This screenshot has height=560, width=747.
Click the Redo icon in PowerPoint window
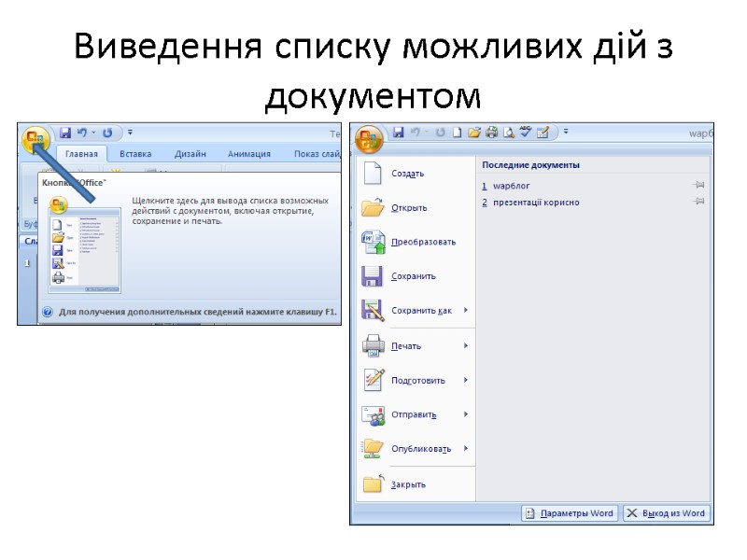[x=106, y=131]
